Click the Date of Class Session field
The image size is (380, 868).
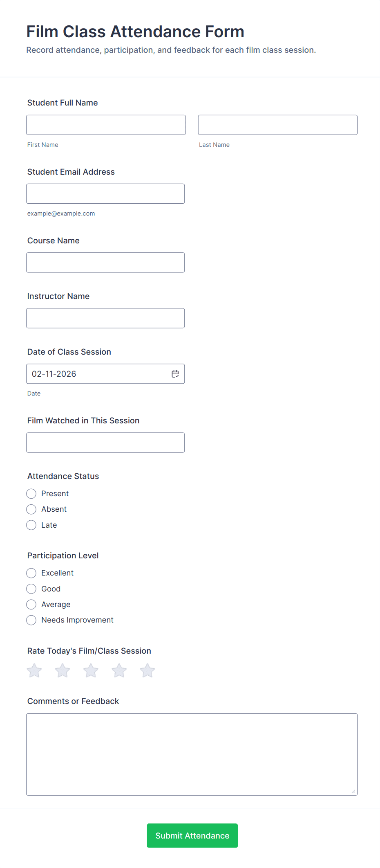point(98,374)
